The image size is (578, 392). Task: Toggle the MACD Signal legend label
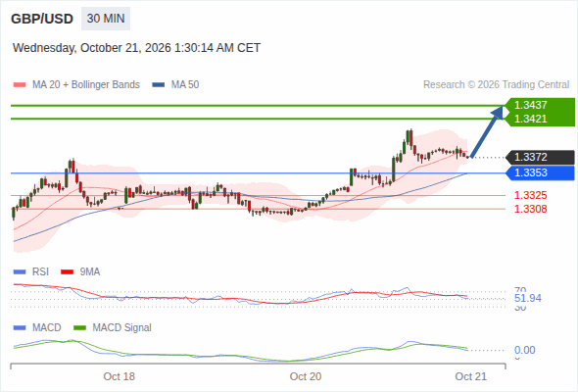(122, 328)
